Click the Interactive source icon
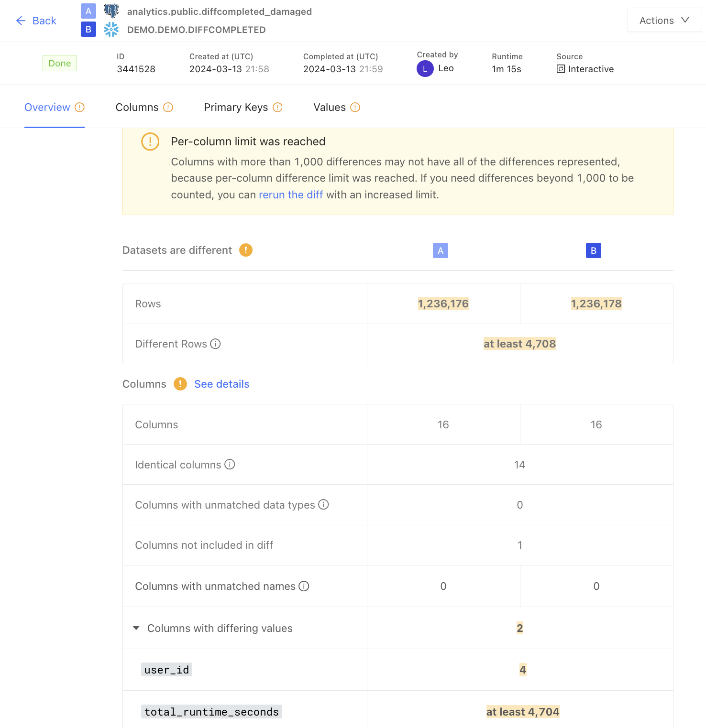The width and height of the screenshot is (706, 728). [561, 69]
